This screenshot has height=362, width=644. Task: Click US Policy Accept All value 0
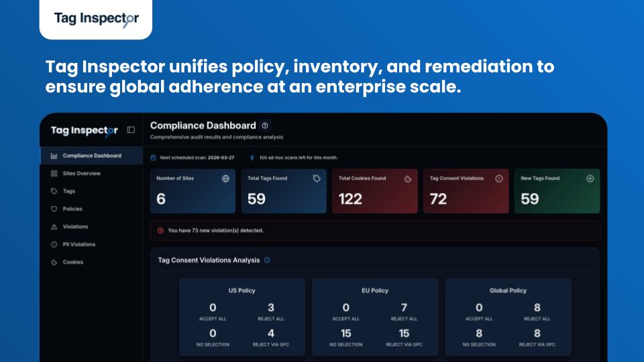point(213,308)
